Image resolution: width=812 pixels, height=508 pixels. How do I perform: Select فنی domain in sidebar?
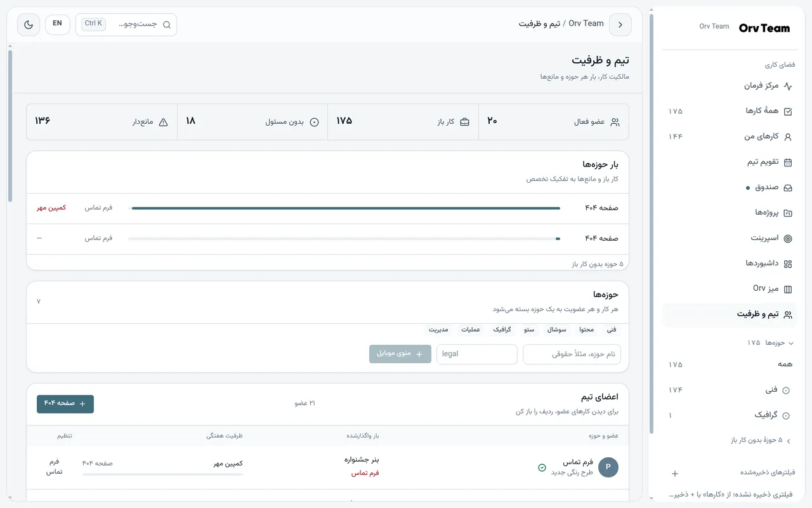coord(730,390)
